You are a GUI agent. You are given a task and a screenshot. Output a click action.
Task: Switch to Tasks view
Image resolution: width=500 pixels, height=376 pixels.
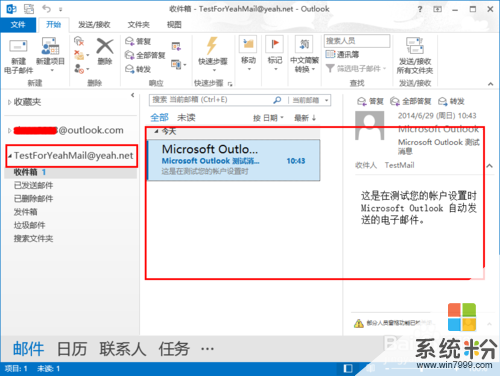[174, 349]
